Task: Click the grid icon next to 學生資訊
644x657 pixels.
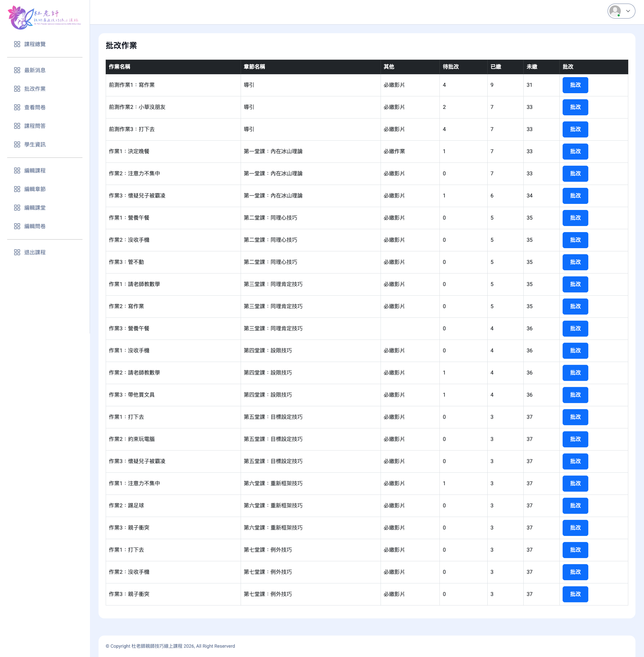Action: pyautogui.click(x=17, y=145)
